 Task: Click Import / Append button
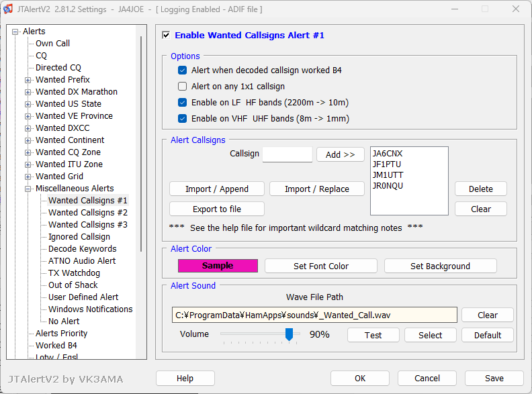point(217,189)
